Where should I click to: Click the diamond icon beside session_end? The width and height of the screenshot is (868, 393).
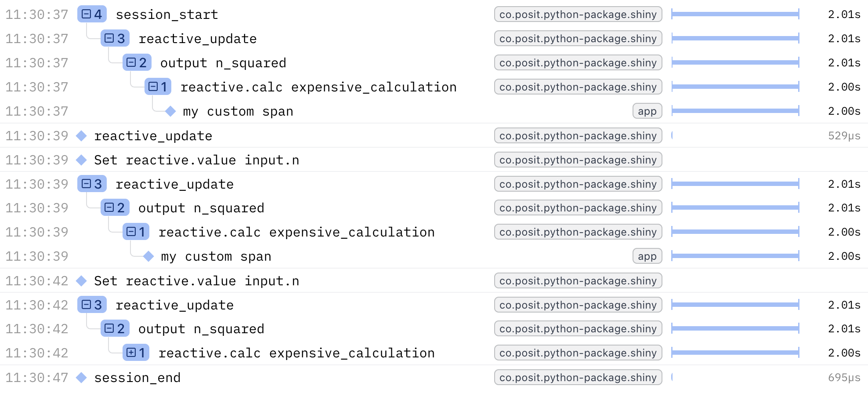coord(81,378)
